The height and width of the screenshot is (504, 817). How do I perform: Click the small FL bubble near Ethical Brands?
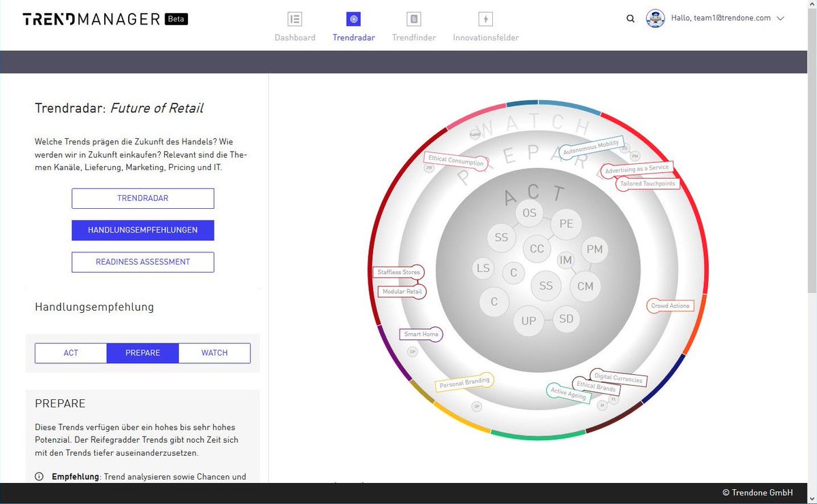[613, 399]
